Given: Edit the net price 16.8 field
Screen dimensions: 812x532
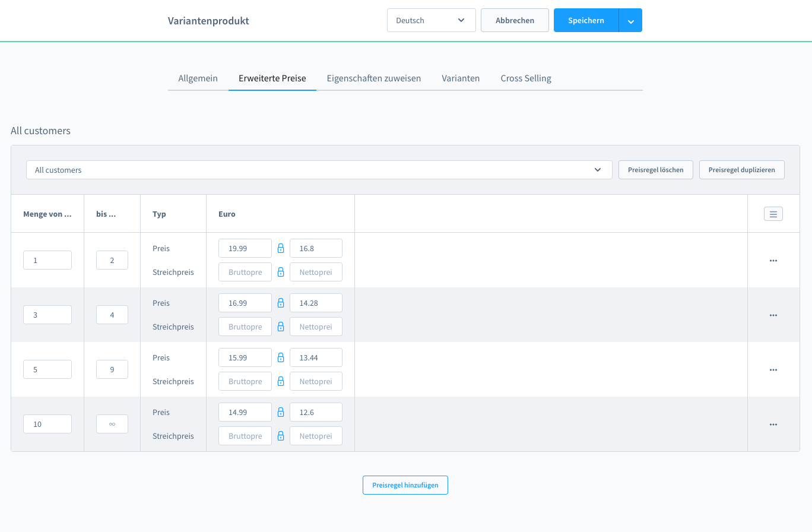Looking at the screenshot, I should 316,248.
